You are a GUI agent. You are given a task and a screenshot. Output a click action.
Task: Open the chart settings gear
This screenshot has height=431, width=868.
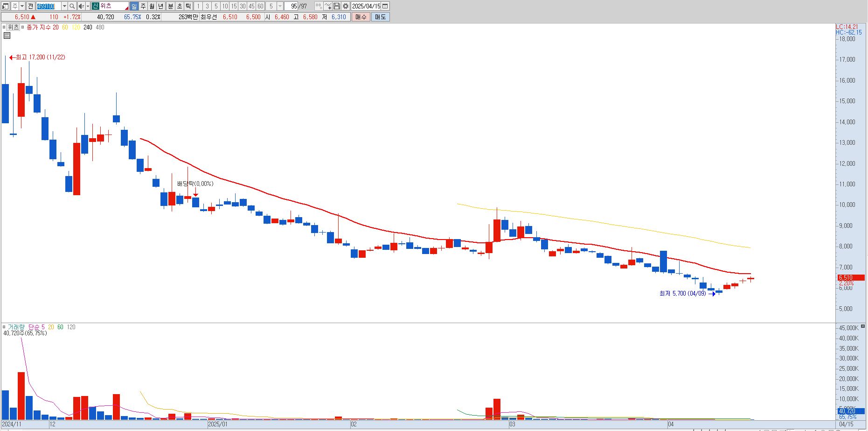pos(346,6)
